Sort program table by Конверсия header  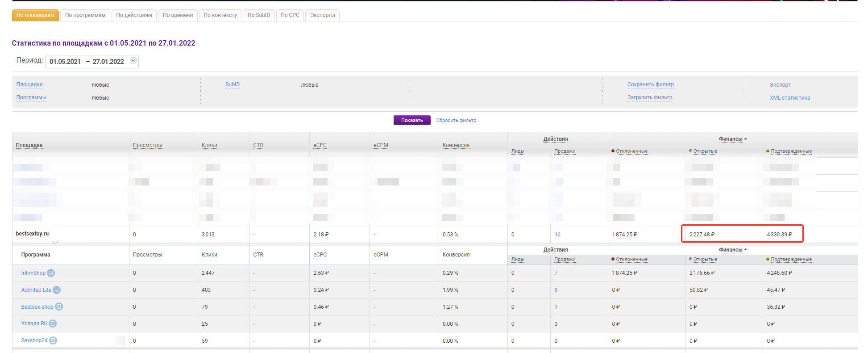pos(456,255)
